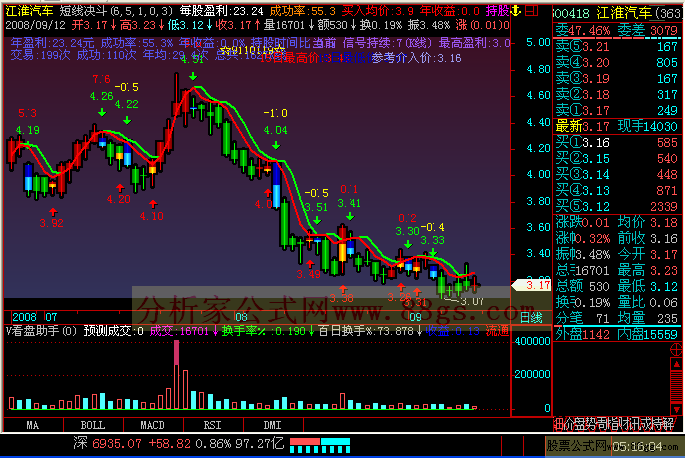This screenshot has width=685, height=458.
Task: Click the 最低 3.12 value
Action: (647, 287)
